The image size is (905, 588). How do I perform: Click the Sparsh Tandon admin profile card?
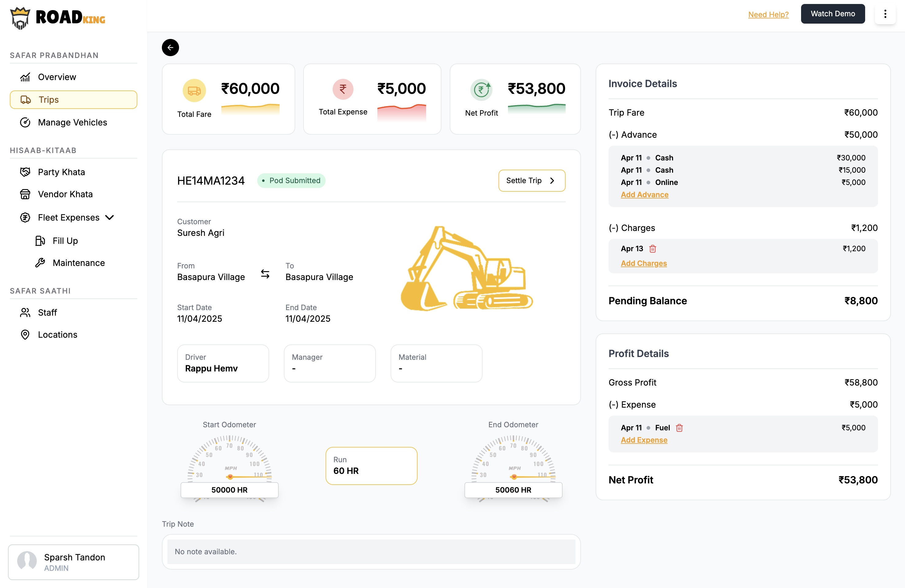tap(73, 562)
